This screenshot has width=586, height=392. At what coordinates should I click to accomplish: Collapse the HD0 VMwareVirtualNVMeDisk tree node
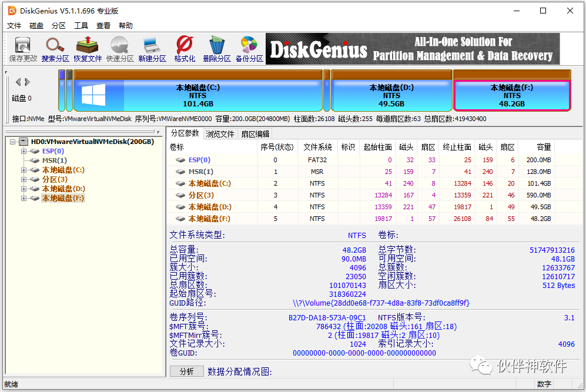pyautogui.click(x=12, y=142)
